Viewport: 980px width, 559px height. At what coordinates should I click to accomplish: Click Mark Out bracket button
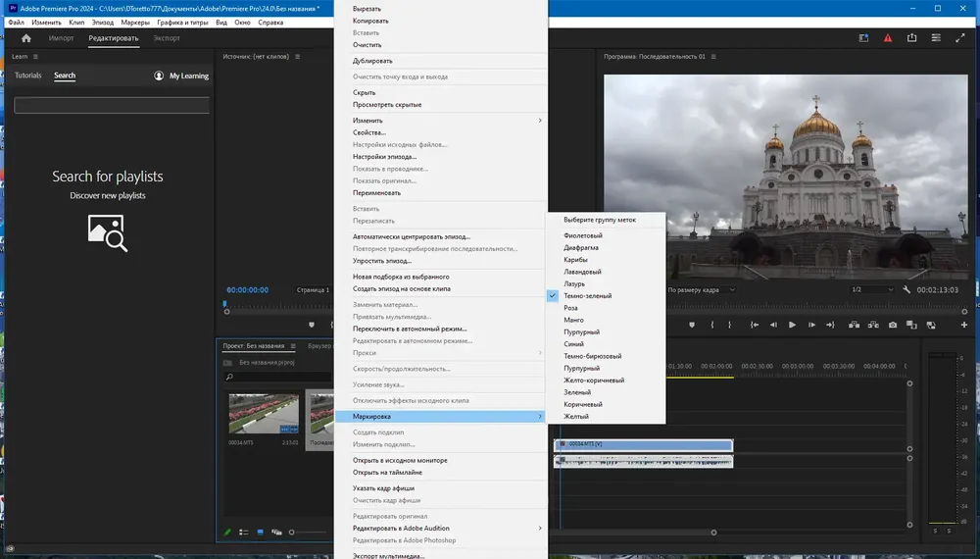[x=729, y=326]
